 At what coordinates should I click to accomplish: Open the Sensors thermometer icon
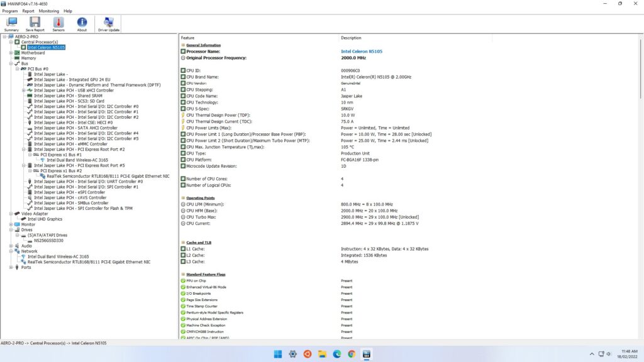(x=58, y=23)
